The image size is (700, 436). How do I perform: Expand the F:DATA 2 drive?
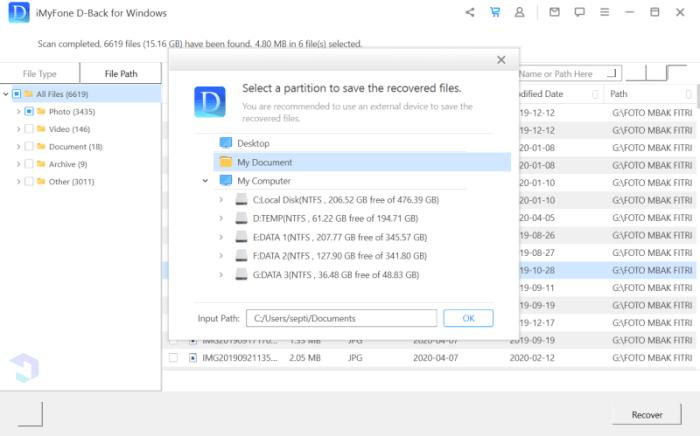pyautogui.click(x=221, y=256)
